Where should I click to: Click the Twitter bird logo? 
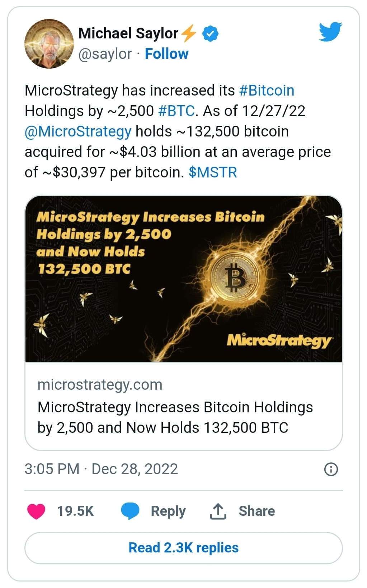click(x=330, y=32)
